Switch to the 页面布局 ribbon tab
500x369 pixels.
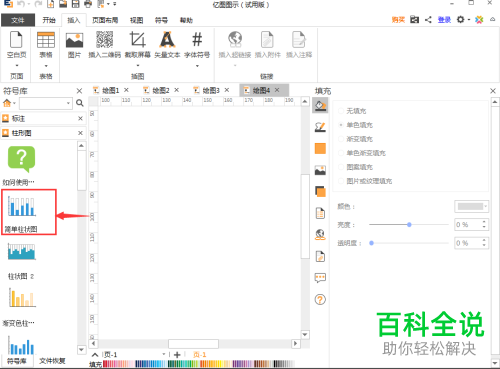point(105,20)
